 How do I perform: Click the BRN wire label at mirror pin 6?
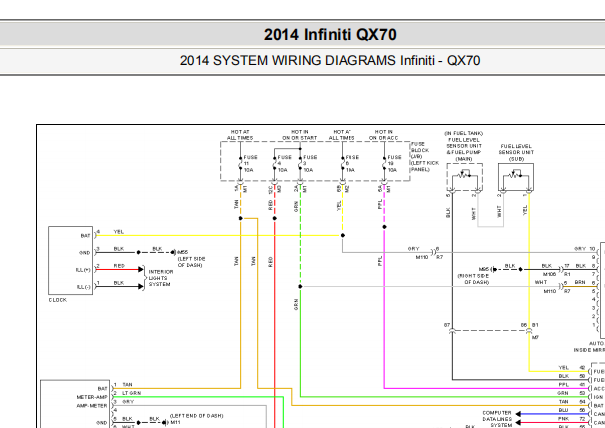pos(580,282)
